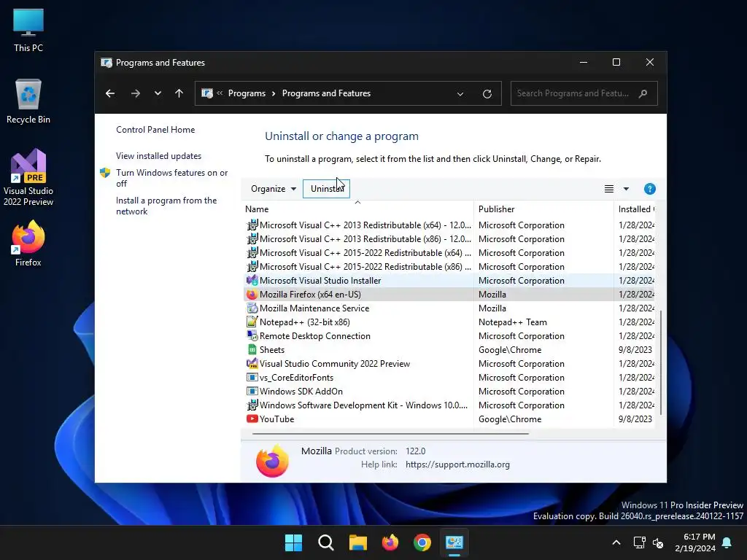
Task: Click the Notepad++ Team publisher cell
Action: [513, 322]
